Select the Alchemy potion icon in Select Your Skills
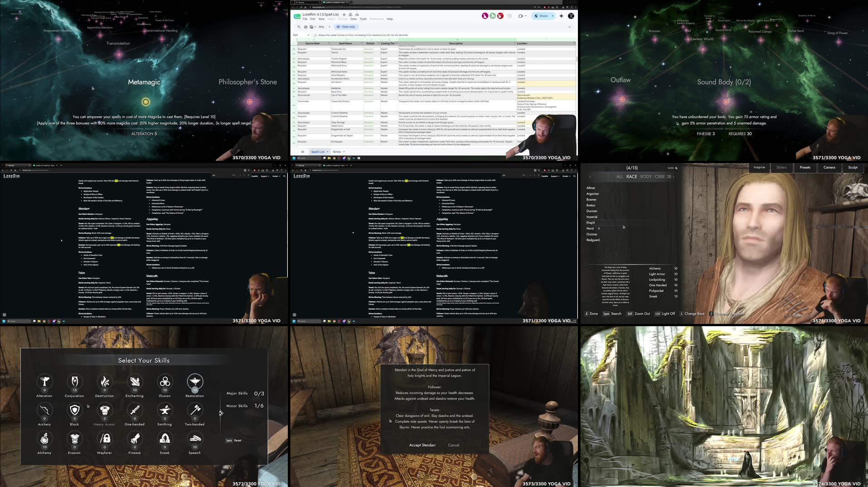The height and width of the screenshot is (487, 868). (x=44, y=439)
